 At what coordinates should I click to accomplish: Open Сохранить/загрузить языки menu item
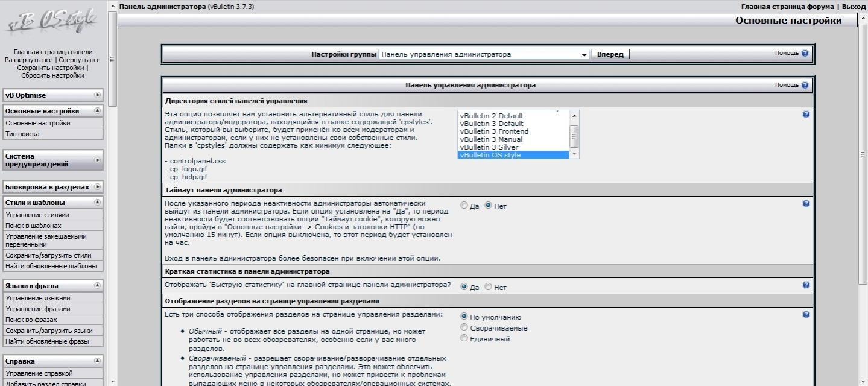click(x=49, y=331)
